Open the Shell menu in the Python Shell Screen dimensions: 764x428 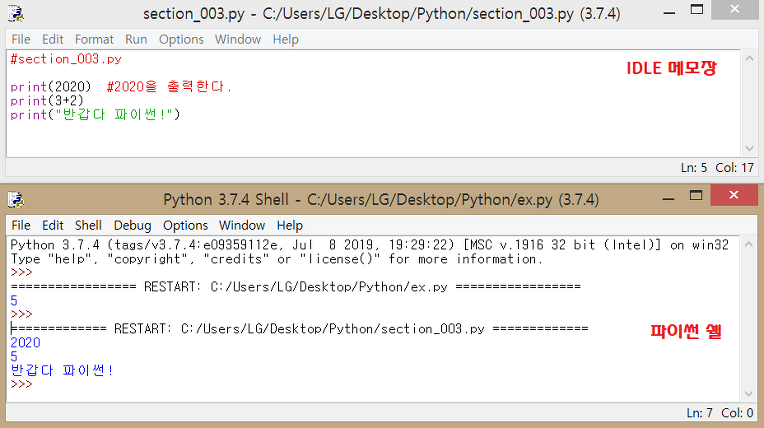(88, 226)
